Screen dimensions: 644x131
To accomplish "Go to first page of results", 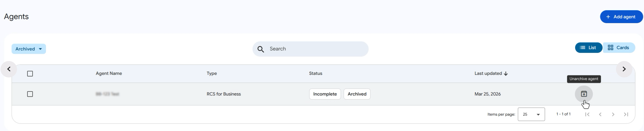I will 587,114.
